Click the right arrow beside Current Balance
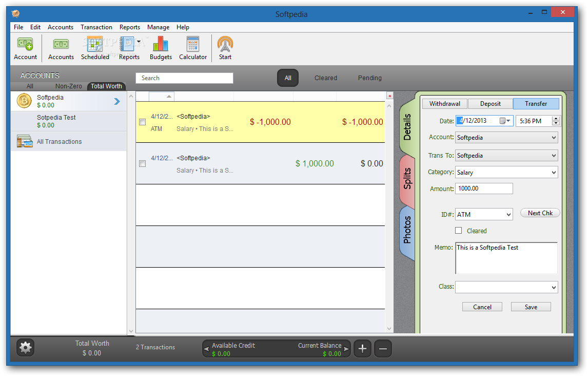 (346, 349)
